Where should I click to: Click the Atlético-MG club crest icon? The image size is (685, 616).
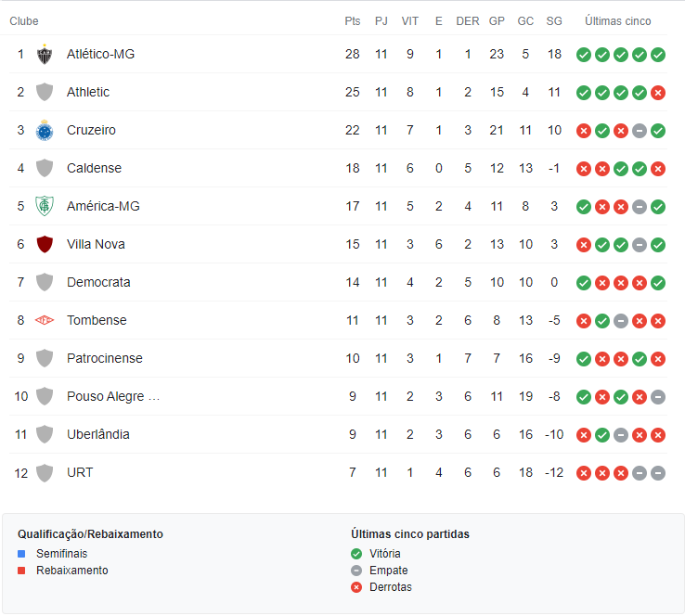click(x=45, y=55)
